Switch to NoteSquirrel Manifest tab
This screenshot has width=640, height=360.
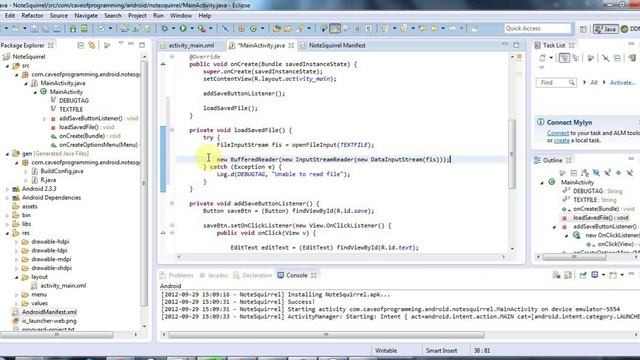point(337,45)
